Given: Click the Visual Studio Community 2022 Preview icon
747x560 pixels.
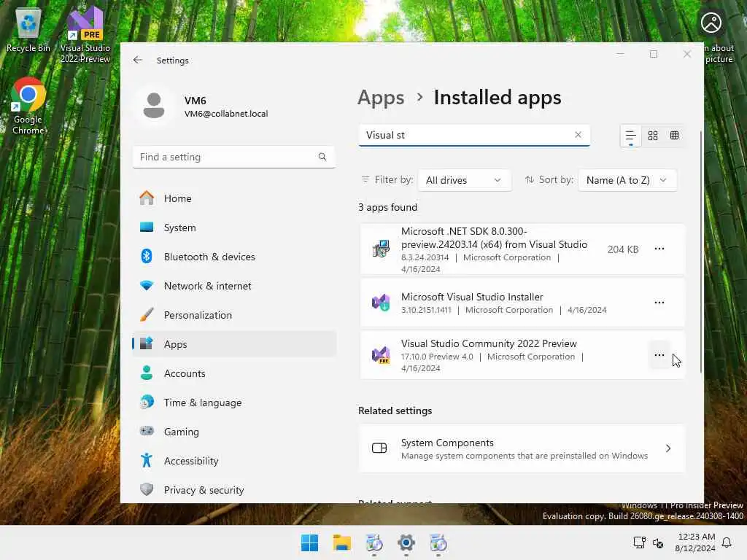Looking at the screenshot, I should [381, 355].
